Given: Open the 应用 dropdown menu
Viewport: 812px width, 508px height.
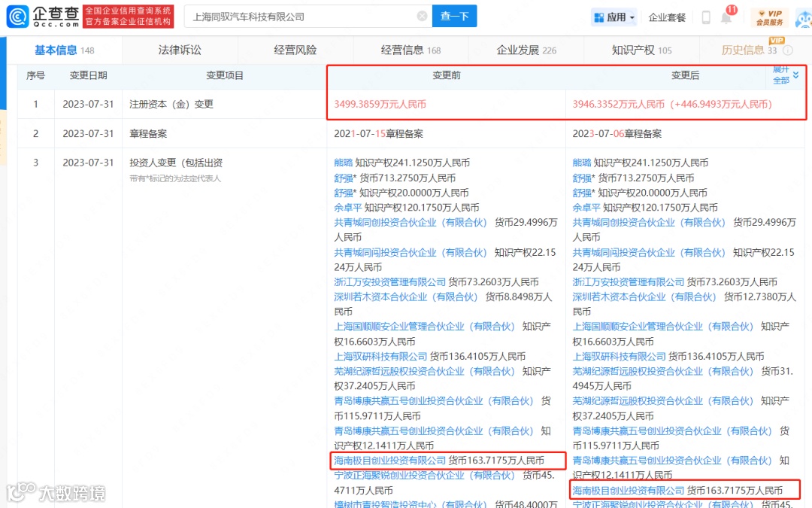Looking at the screenshot, I should tap(614, 17).
